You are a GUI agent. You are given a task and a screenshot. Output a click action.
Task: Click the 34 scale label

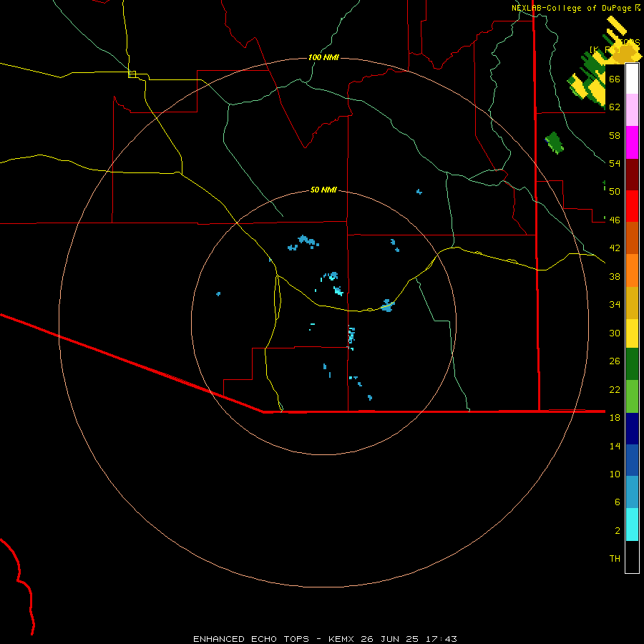coord(615,305)
